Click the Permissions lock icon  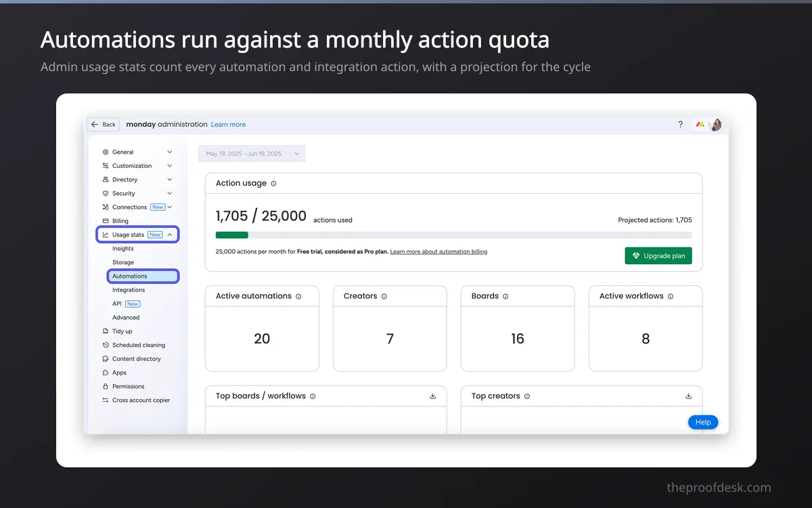pyautogui.click(x=106, y=387)
